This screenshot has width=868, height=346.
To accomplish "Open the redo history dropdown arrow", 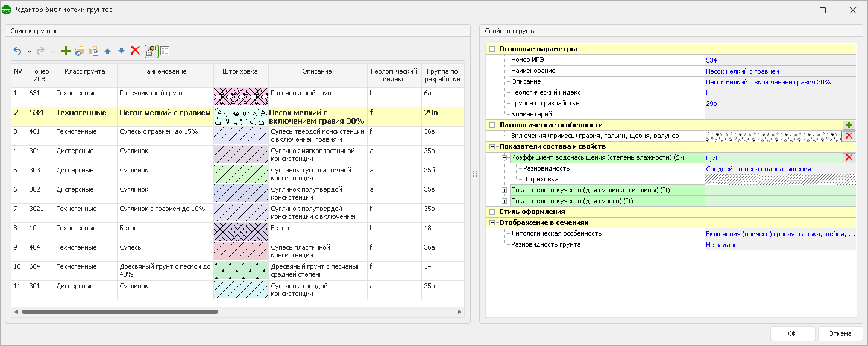I will 52,52.
